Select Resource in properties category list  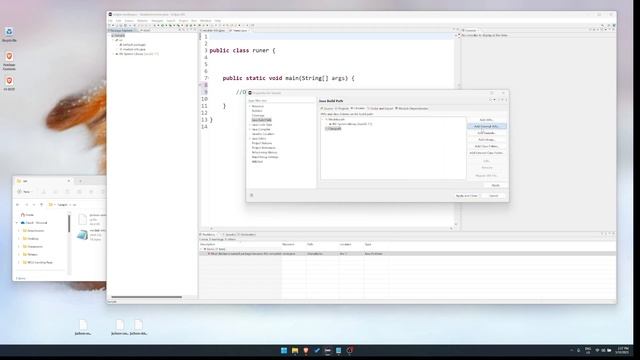[x=258, y=106]
